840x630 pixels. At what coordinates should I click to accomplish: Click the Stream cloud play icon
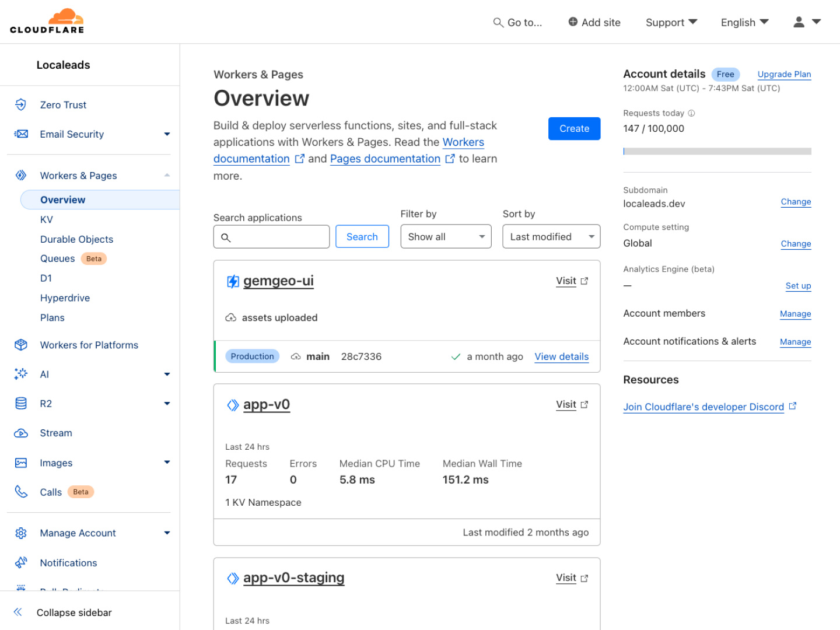pyautogui.click(x=21, y=433)
